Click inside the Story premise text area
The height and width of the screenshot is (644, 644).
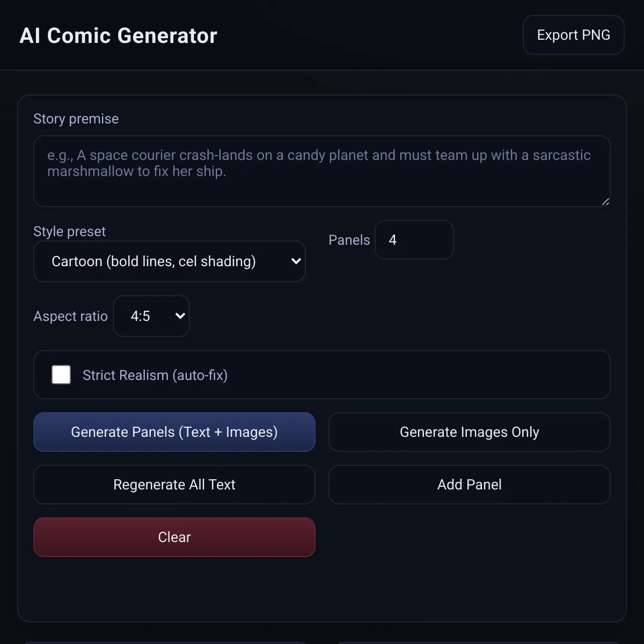pos(321,172)
